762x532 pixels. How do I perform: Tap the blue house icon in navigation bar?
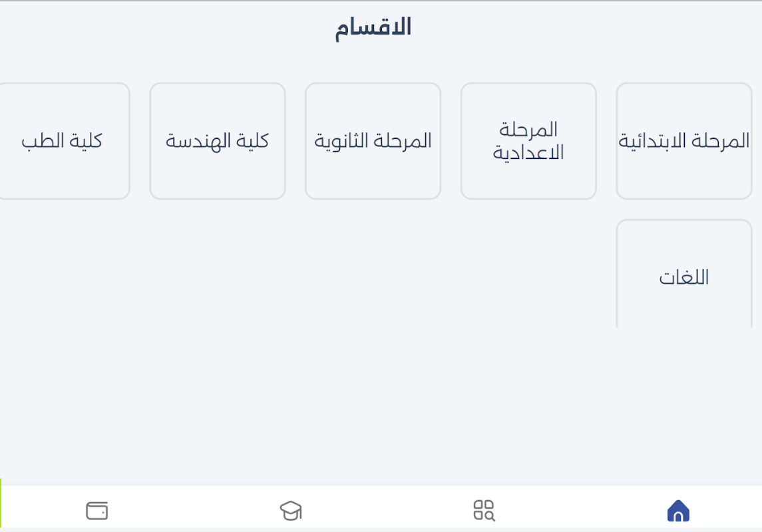[678, 511]
